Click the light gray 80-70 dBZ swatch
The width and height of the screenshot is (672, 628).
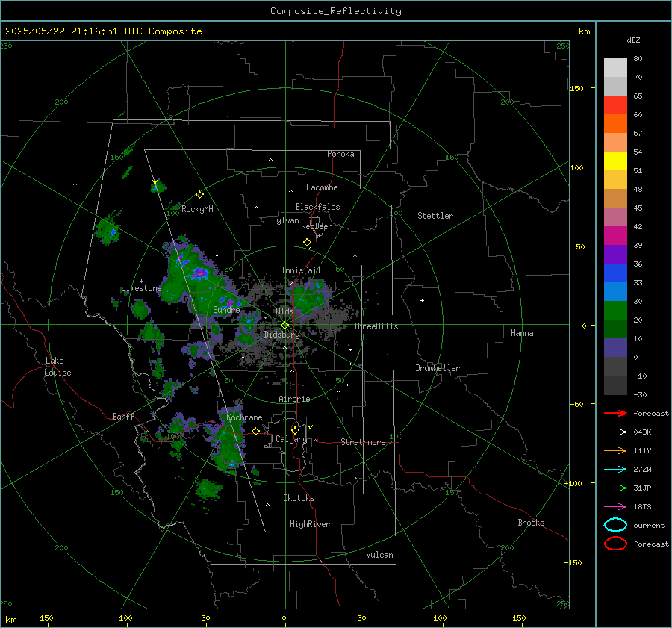click(x=615, y=68)
